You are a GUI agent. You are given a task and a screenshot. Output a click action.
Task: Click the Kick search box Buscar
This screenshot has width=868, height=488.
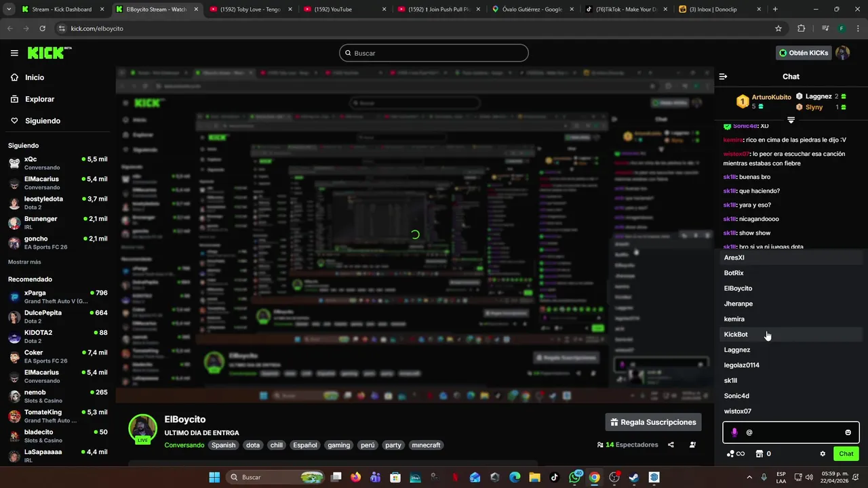coord(434,53)
